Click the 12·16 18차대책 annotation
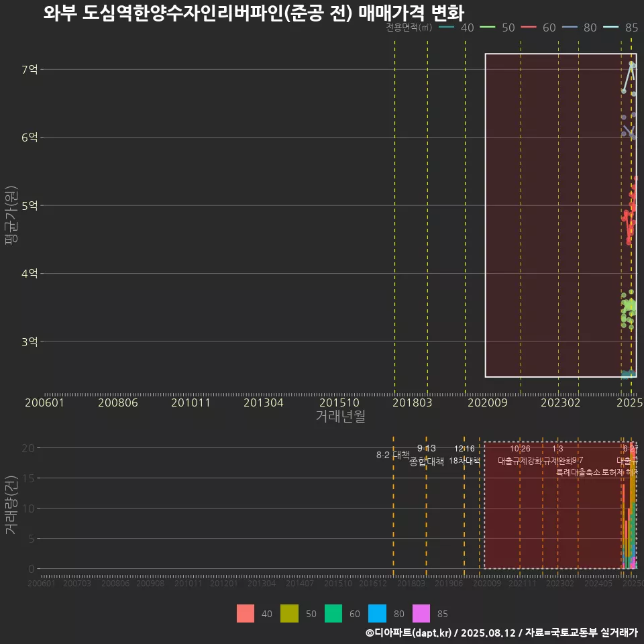This screenshot has width=644, height=644. click(x=464, y=455)
